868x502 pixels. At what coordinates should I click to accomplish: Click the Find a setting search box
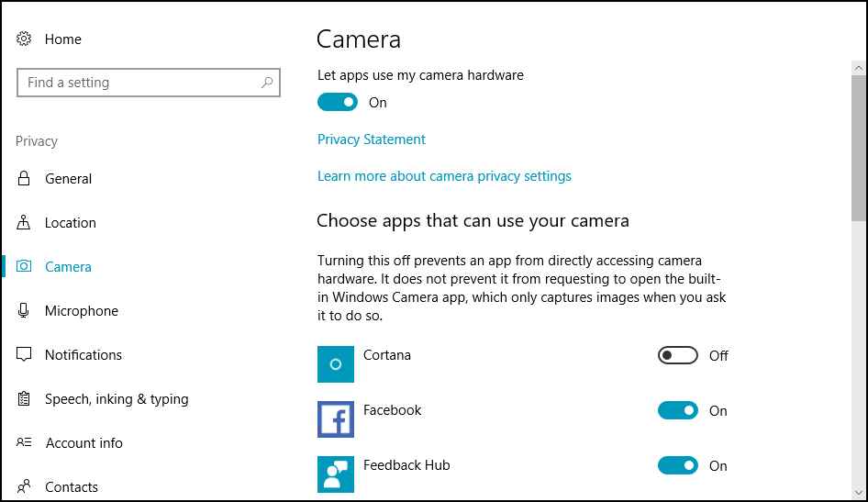click(x=138, y=83)
